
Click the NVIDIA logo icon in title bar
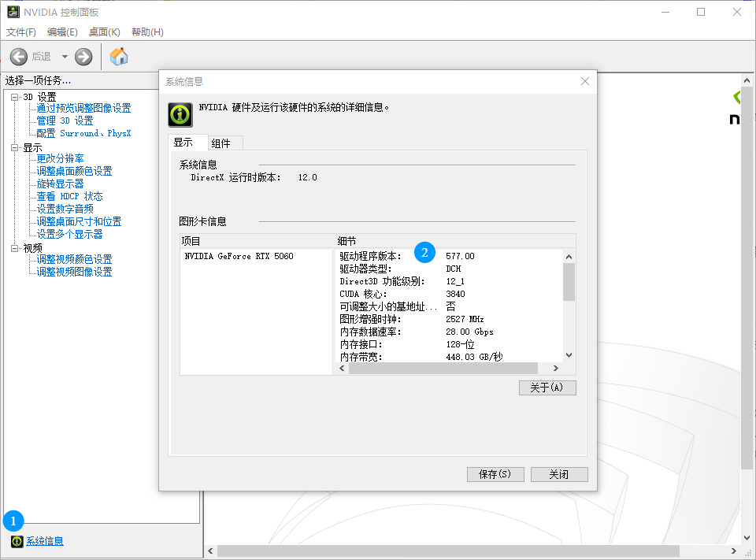coord(13,12)
